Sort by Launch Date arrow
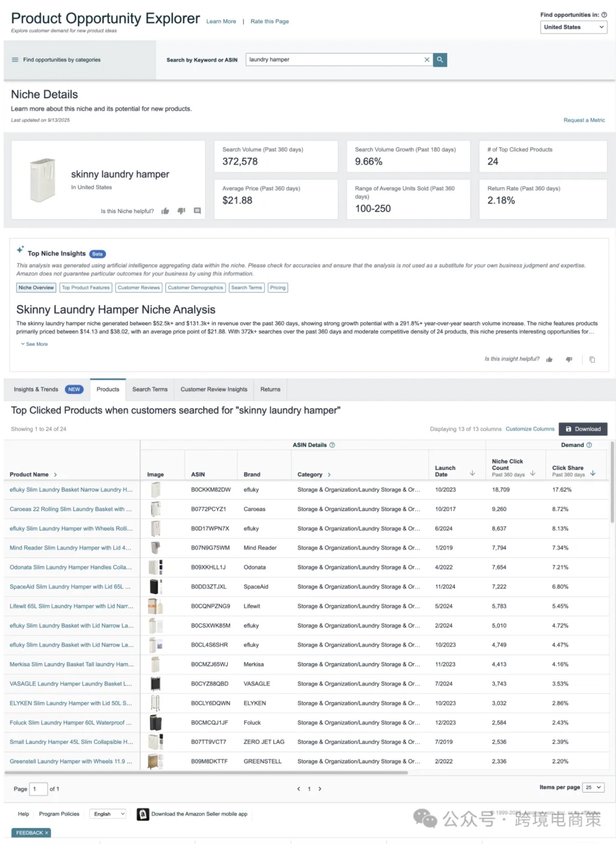 click(x=472, y=473)
